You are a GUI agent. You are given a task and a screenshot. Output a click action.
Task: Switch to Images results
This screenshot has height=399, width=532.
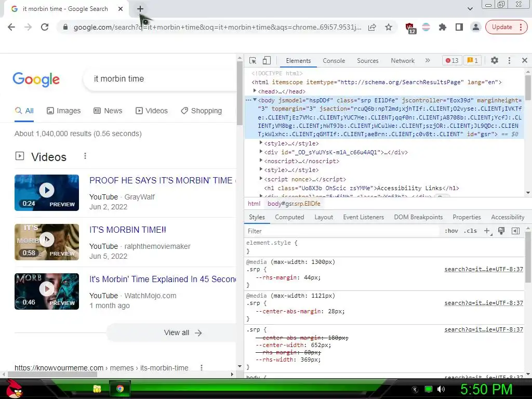63,111
